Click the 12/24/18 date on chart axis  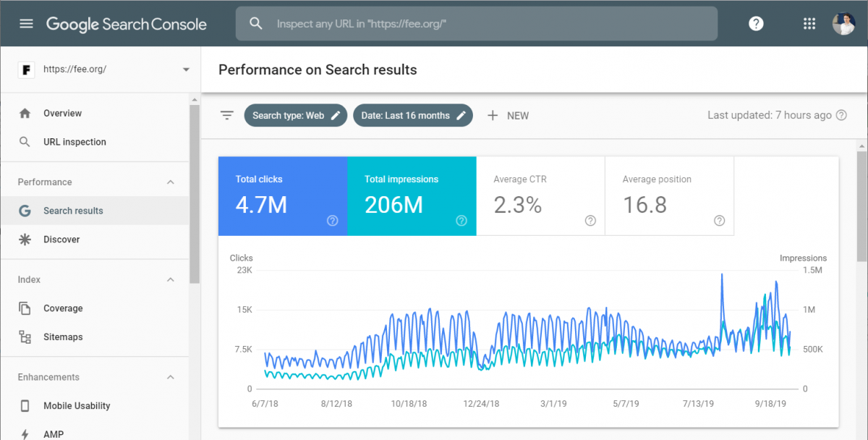point(480,404)
